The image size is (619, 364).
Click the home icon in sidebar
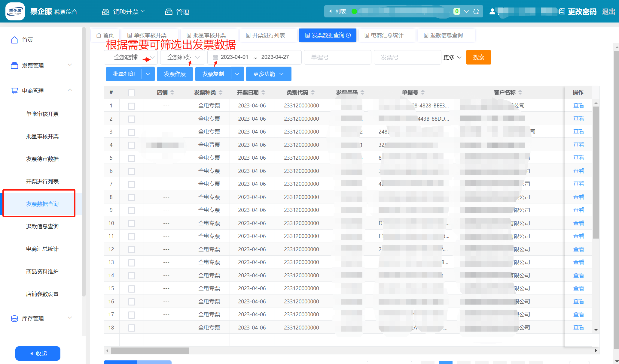pyautogui.click(x=14, y=40)
